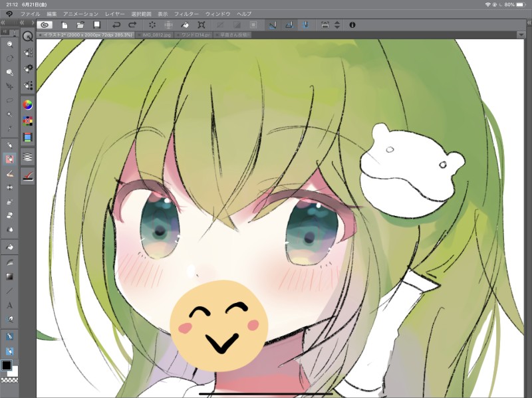Click the touch gesture settings icon
This screenshot has width=532, height=398.
pos(325,25)
